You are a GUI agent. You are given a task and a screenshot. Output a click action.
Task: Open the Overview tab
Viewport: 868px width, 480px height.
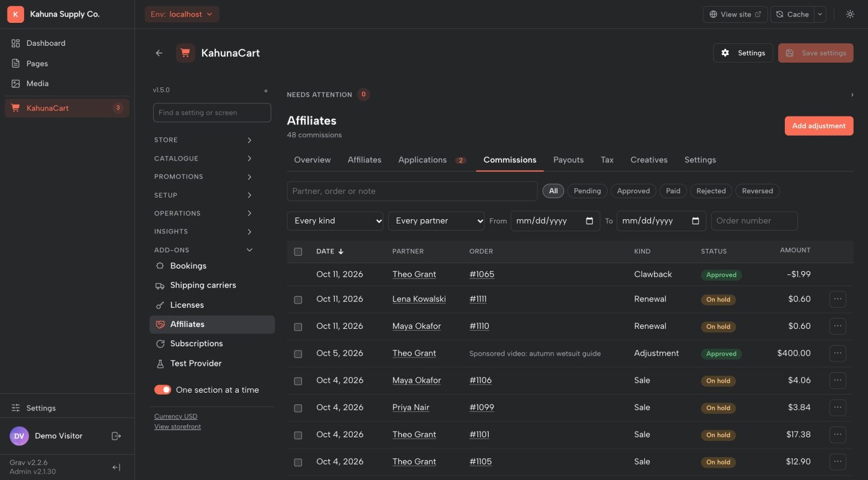(312, 160)
